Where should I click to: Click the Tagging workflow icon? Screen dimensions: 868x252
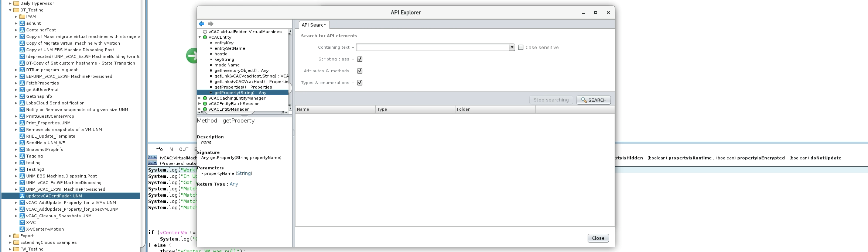pyautogui.click(x=22, y=156)
